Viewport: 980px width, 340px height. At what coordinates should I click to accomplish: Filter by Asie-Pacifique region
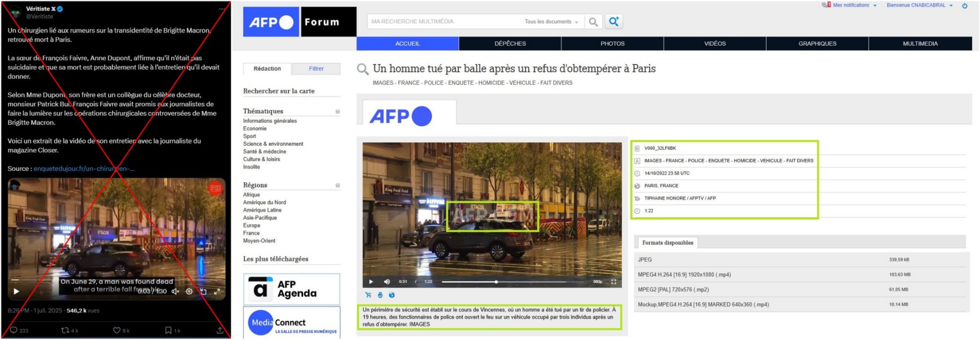click(x=260, y=218)
